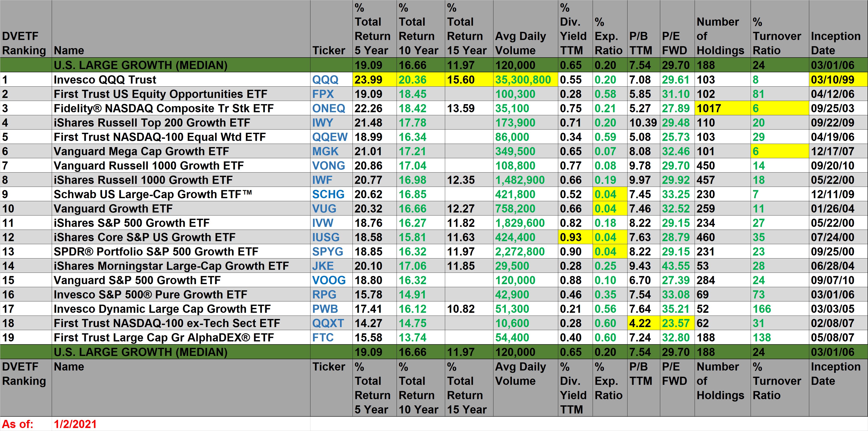Select the highlighted 0.93 dividend yield
This screenshot has width=868, height=431.
575,237
